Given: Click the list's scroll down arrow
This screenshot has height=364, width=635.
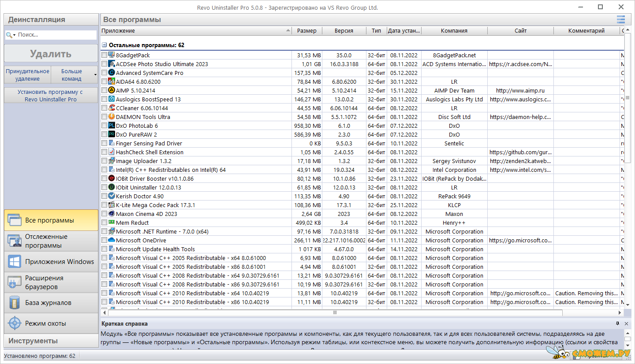Looking at the screenshot, I should click(x=628, y=304).
